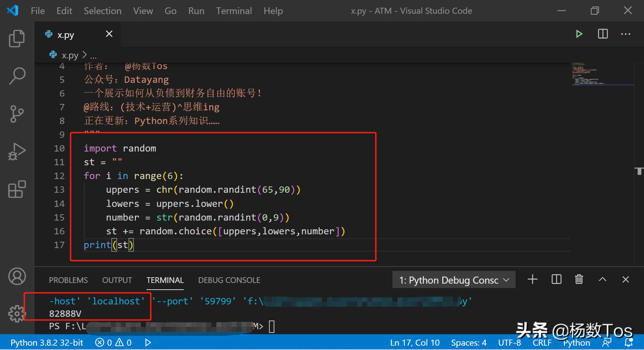Switch to the OUTPUT panel tab

[x=117, y=280]
